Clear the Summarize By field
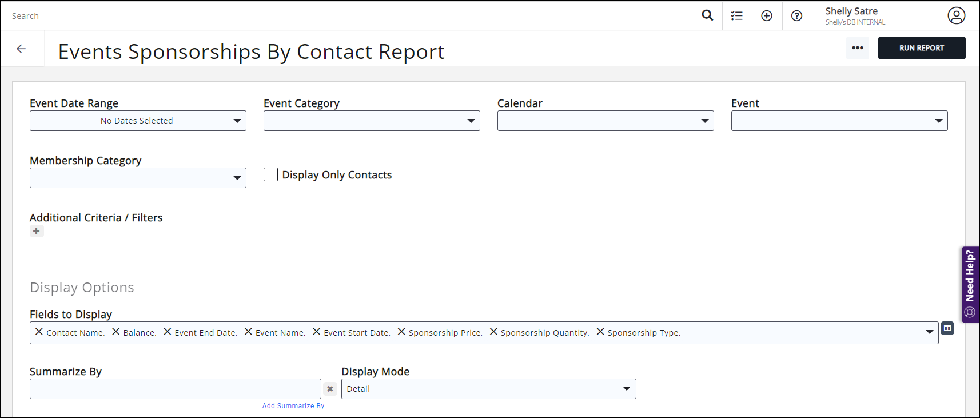980x418 pixels. (x=330, y=389)
